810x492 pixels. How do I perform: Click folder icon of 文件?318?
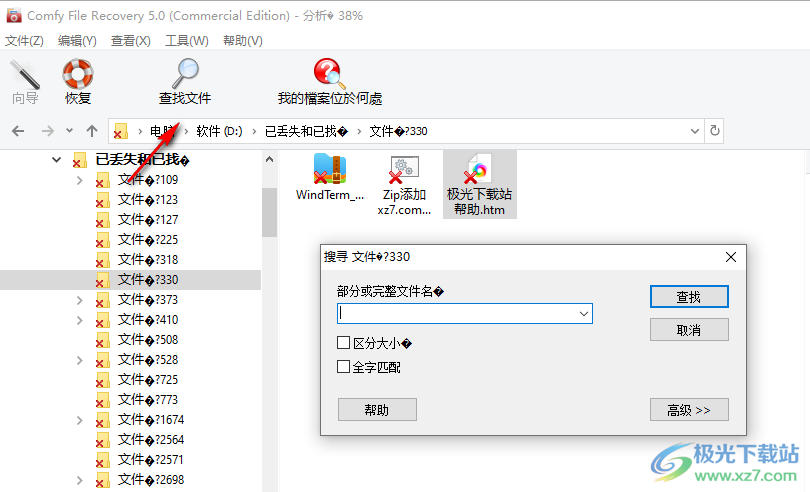[102, 260]
